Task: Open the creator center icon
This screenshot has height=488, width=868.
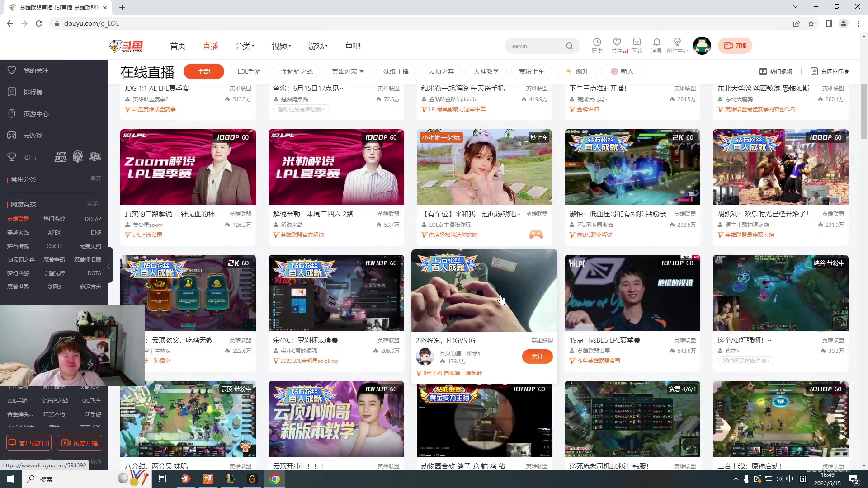Action: (x=677, y=42)
